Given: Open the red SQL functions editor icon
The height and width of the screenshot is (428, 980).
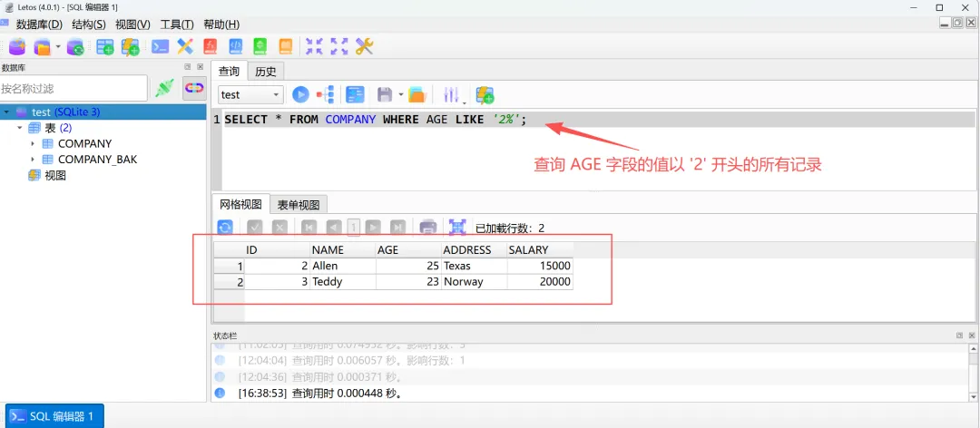Looking at the screenshot, I should pyautogui.click(x=211, y=46).
